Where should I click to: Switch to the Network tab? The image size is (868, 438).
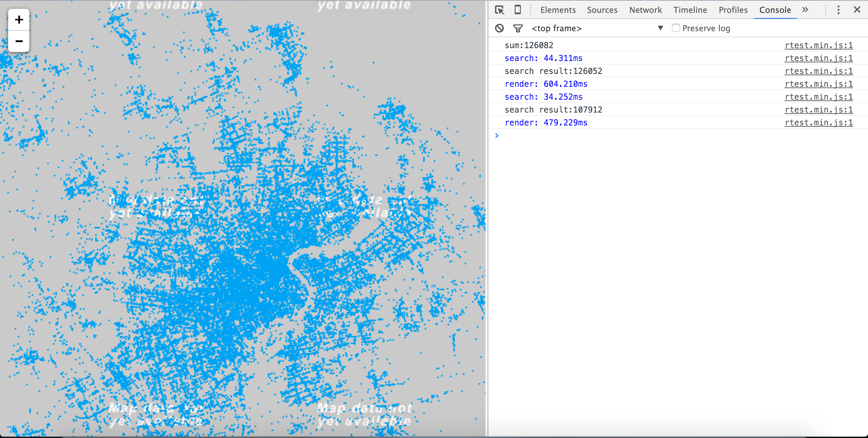click(645, 10)
